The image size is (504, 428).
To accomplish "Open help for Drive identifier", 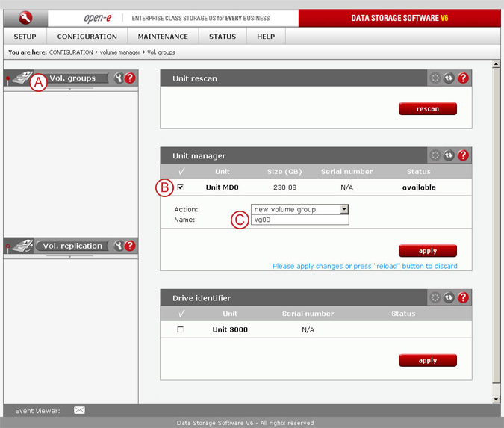I will pos(463,297).
